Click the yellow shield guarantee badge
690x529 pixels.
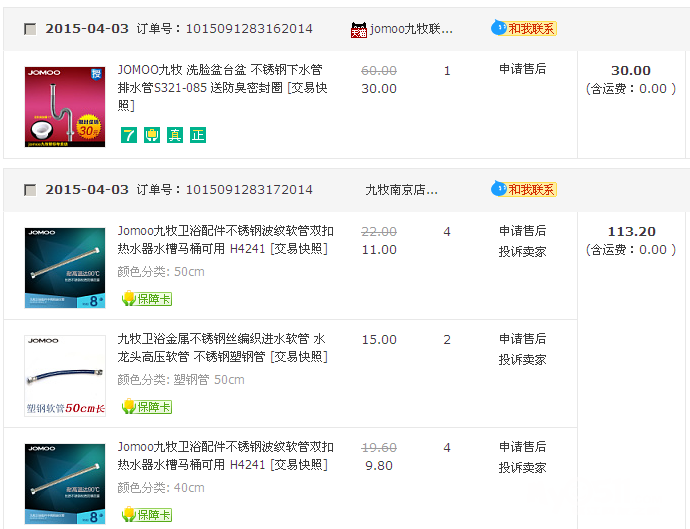point(152,135)
